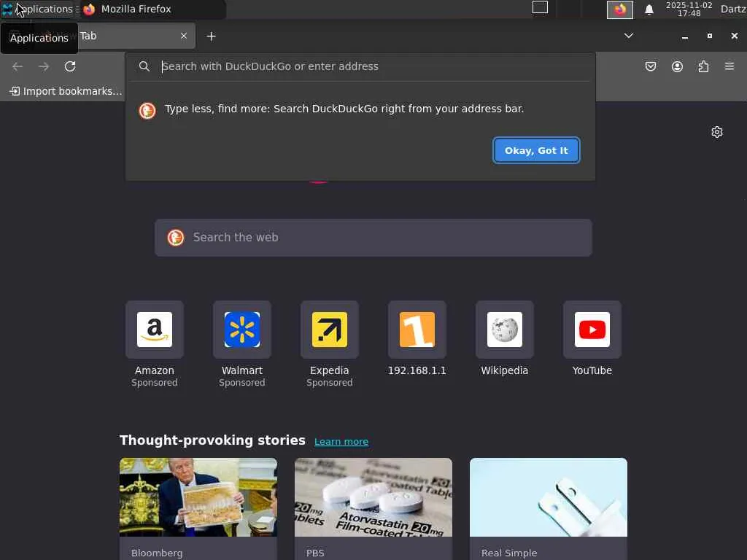
Task: Open the new tab personalize gear icon
Action: (717, 132)
